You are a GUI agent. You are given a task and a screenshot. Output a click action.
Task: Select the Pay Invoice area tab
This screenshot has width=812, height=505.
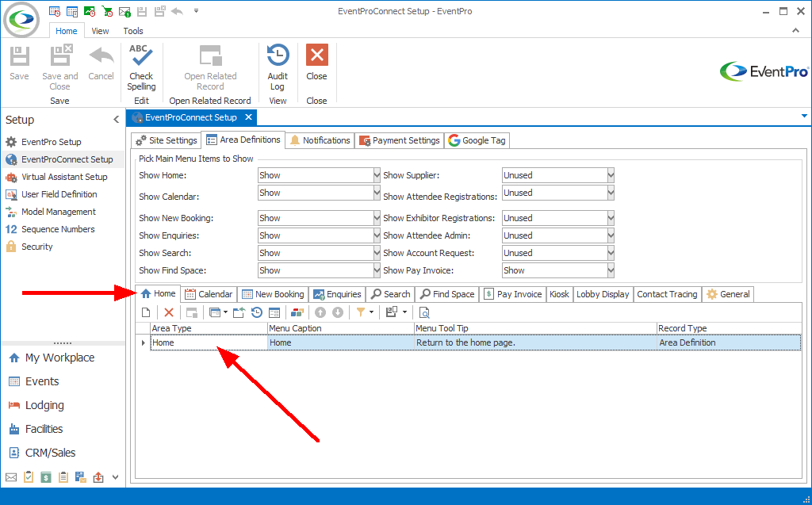click(x=513, y=294)
